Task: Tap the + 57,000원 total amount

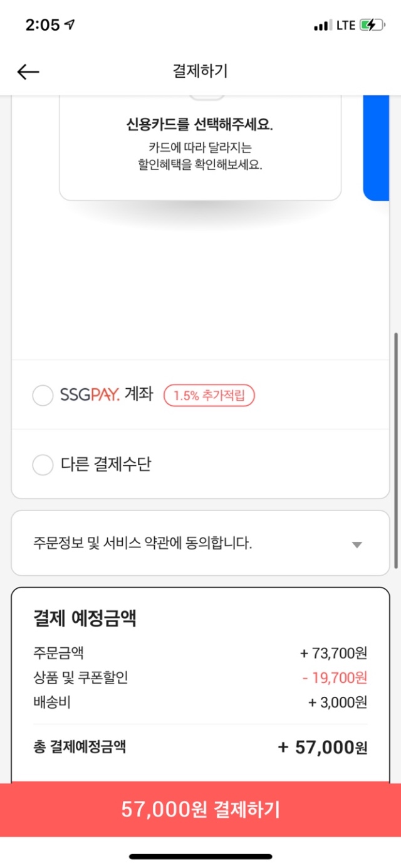Action: (x=323, y=748)
